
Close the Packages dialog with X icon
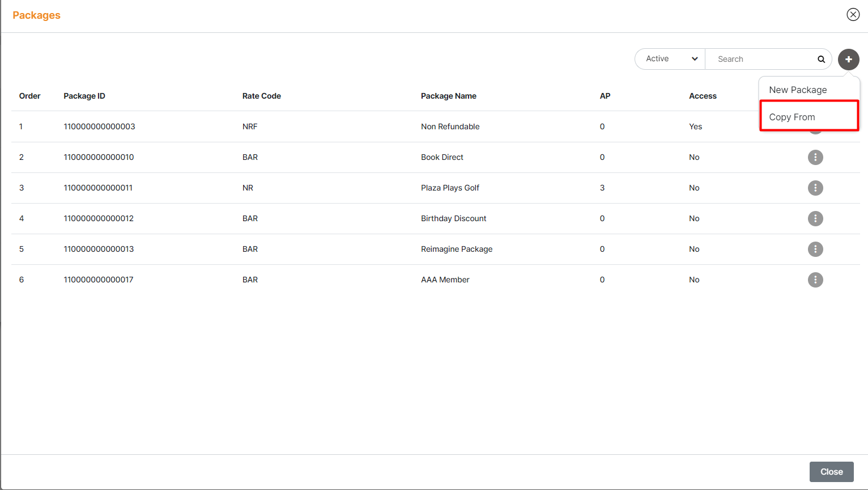(x=853, y=15)
